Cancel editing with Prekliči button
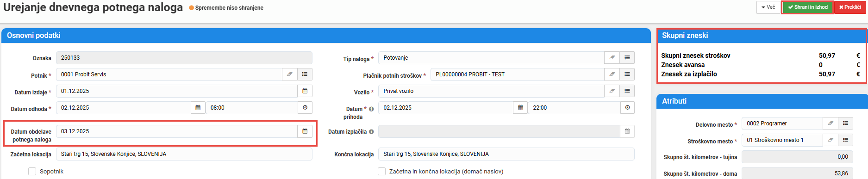Viewport: 868px width, 179px height. pyautogui.click(x=850, y=7)
